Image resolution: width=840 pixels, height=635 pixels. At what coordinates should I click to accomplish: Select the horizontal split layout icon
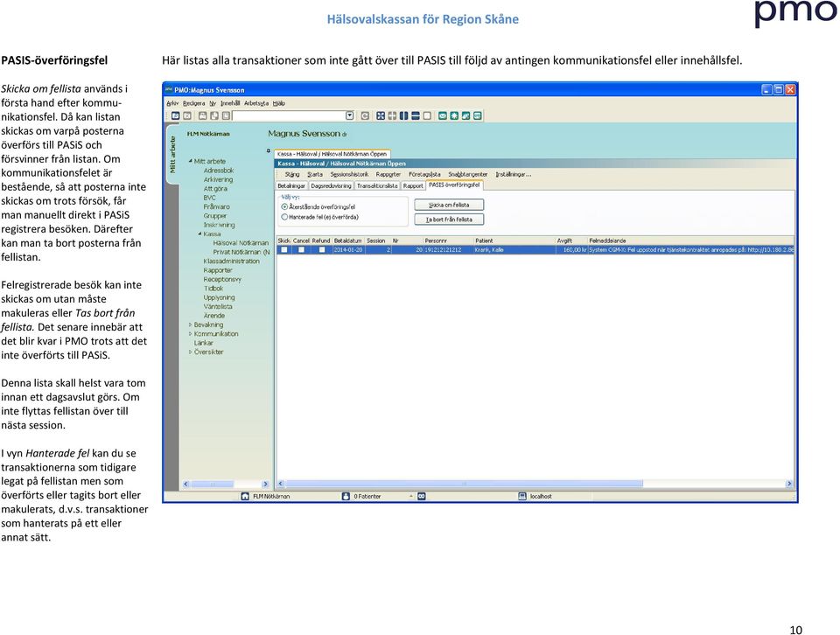tap(415, 115)
